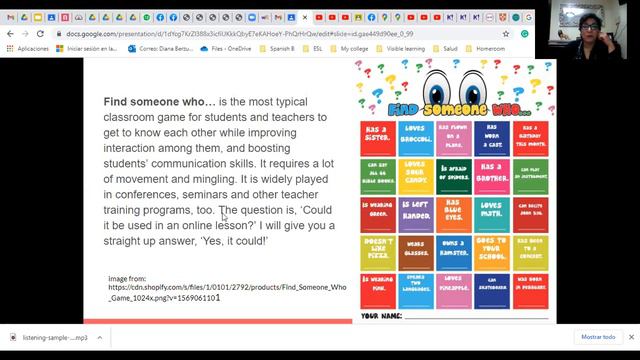Switch to the white minus-circle icon tab

pos(489,18)
